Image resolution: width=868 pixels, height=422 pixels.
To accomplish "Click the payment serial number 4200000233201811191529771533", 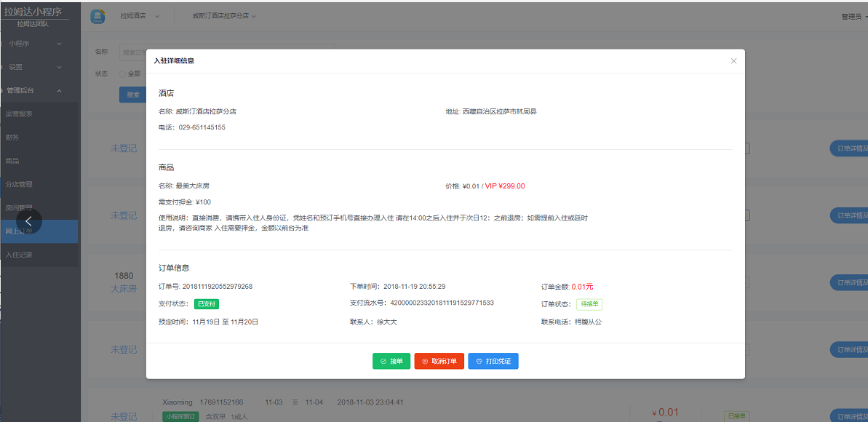I will click(442, 303).
